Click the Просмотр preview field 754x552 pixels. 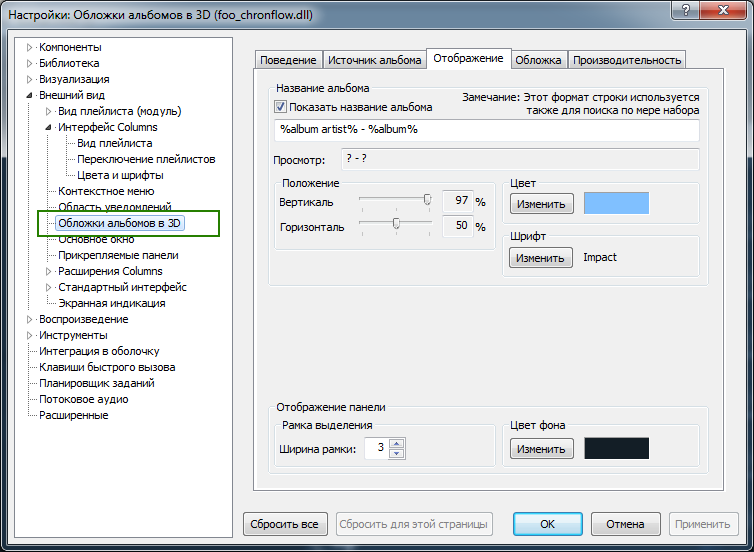coord(520,159)
